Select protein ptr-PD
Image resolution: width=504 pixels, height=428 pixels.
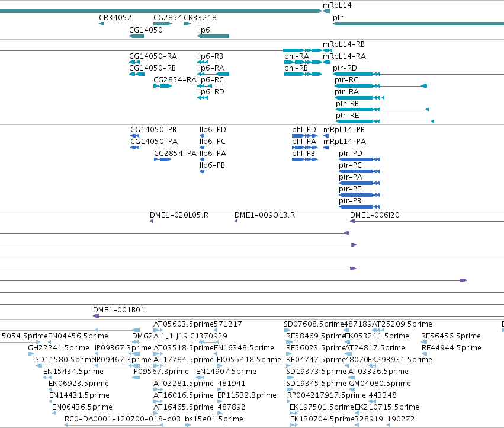click(x=359, y=159)
